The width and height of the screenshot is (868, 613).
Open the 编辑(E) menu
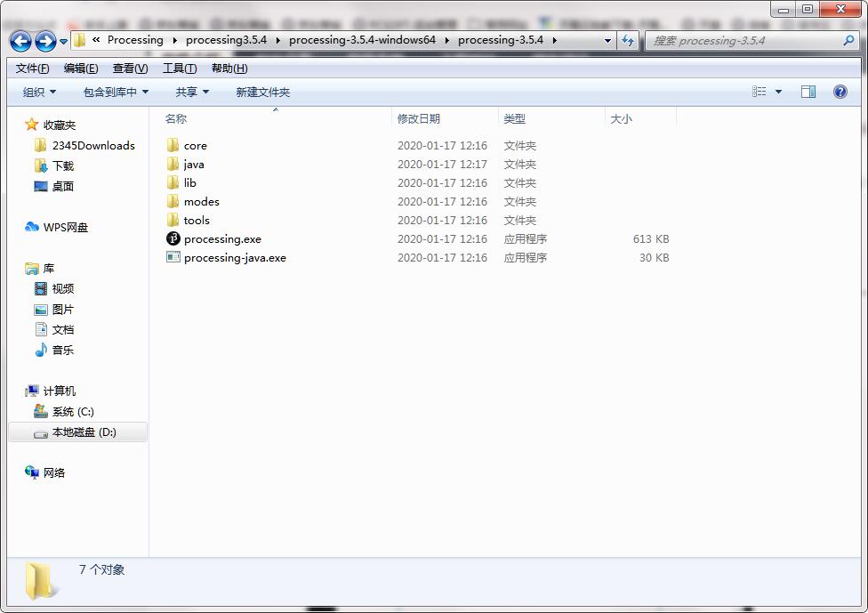pos(81,69)
